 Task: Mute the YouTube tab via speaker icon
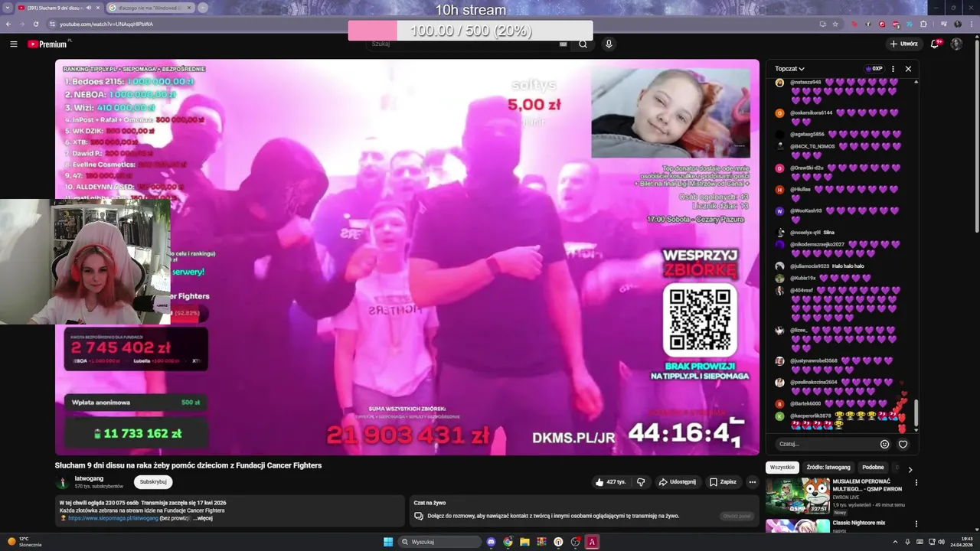(x=89, y=8)
